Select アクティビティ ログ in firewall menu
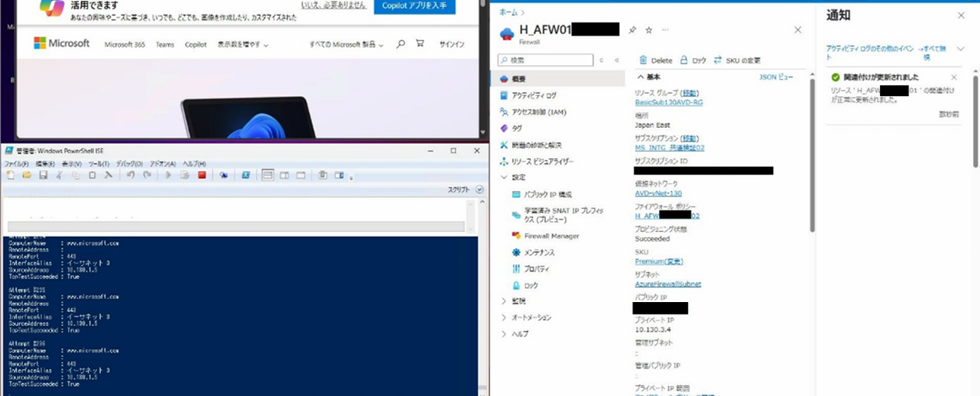This screenshot has height=396, width=980. click(533, 95)
